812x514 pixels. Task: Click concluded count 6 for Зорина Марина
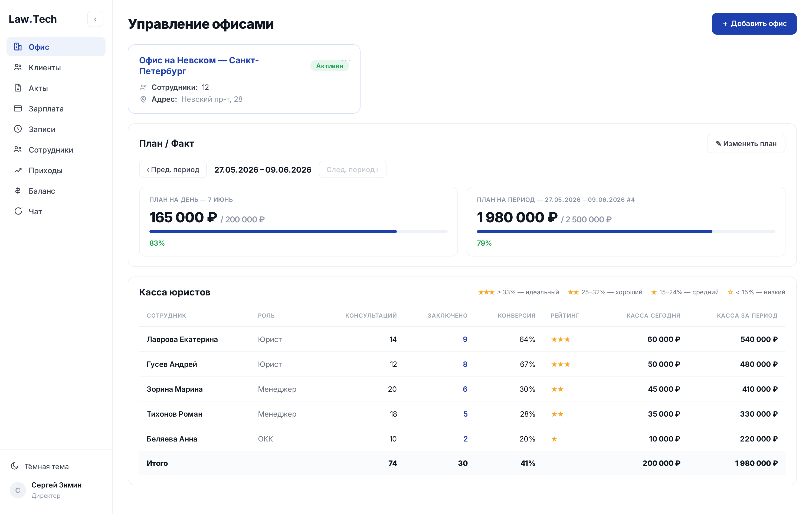465,389
